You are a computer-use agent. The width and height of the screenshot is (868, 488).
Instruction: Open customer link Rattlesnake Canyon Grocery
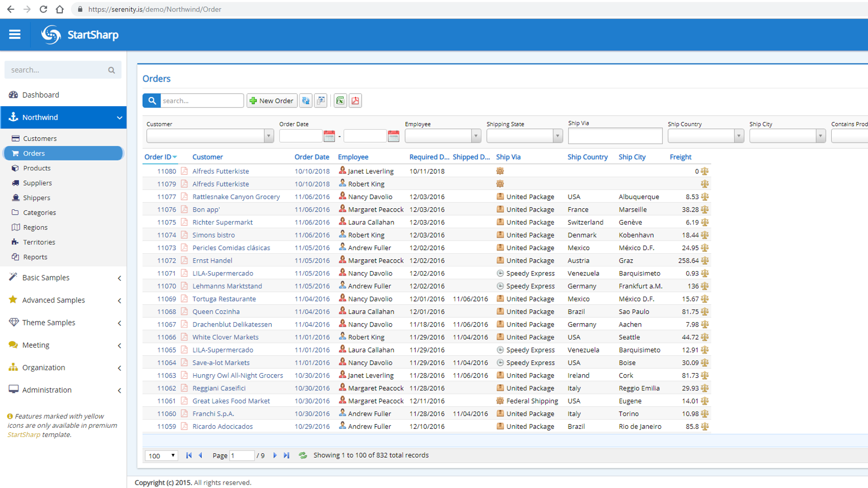pyautogui.click(x=236, y=197)
